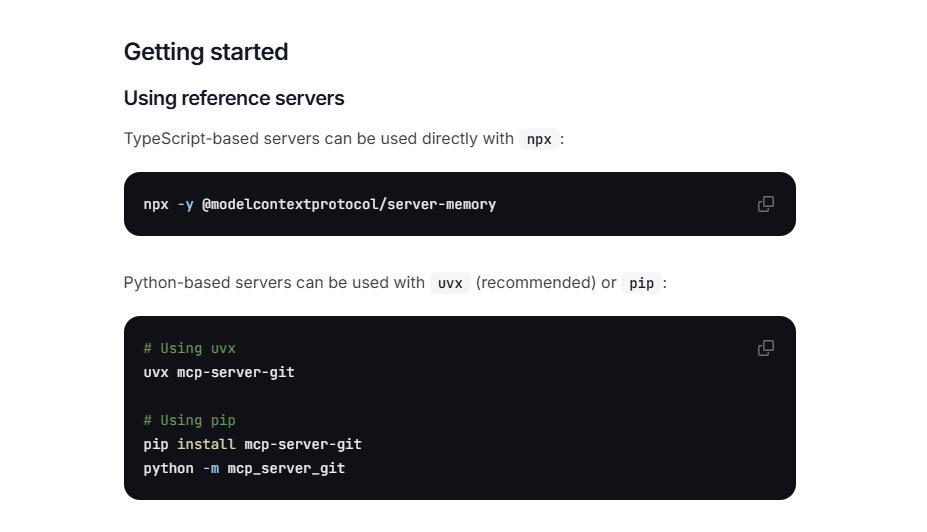927x532 pixels.
Task: Click the 'python -m mcp_server_git' line
Action: pyautogui.click(x=244, y=469)
